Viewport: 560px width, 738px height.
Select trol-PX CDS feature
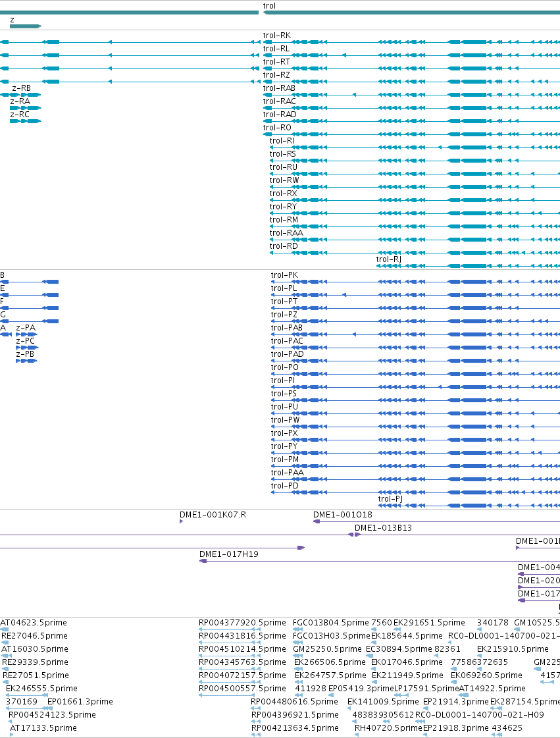pos(284,433)
